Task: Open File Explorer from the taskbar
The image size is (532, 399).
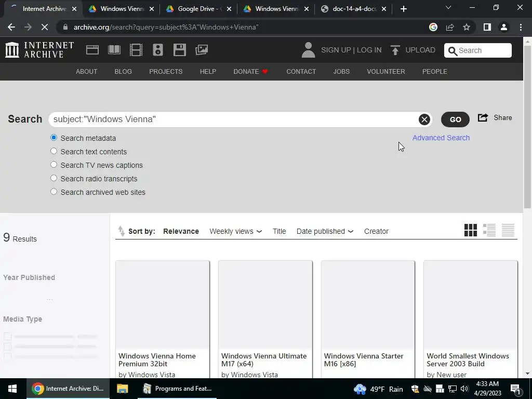Action: [123, 389]
